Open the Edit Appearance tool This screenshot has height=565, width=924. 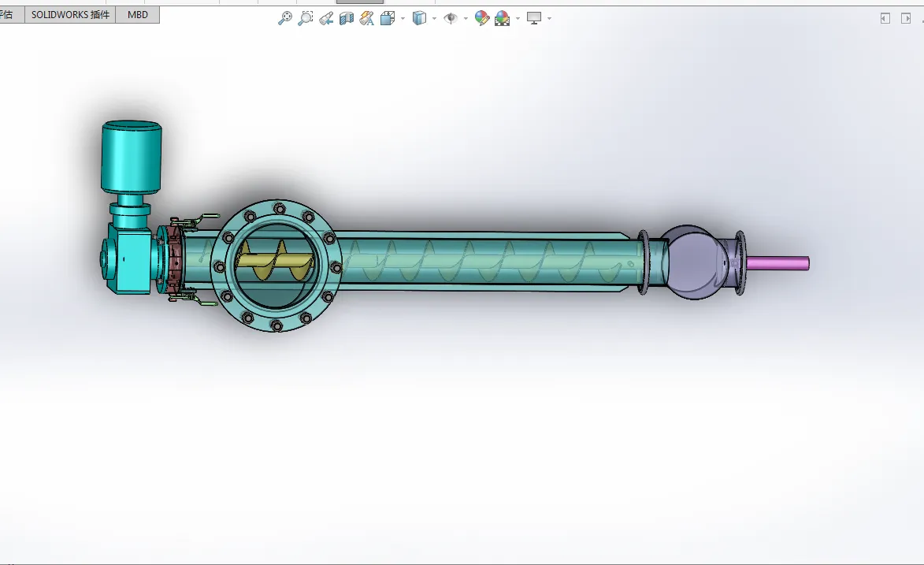point(482,19)
